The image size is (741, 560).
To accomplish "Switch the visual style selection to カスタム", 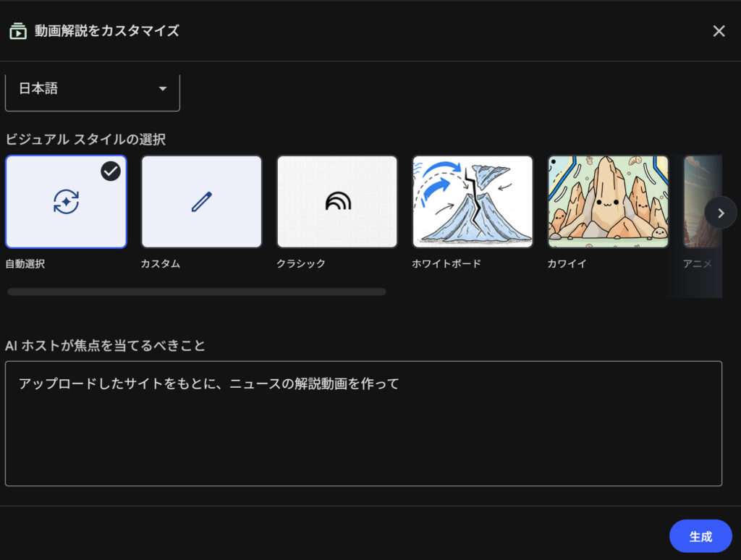I will (x=201, y=201).
